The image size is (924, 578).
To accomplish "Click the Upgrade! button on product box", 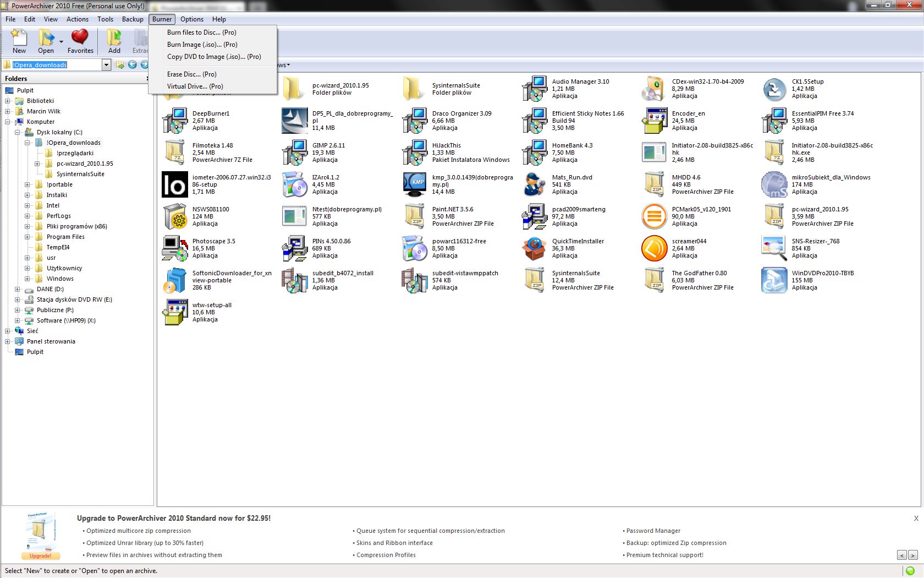I will pos(40,555).
